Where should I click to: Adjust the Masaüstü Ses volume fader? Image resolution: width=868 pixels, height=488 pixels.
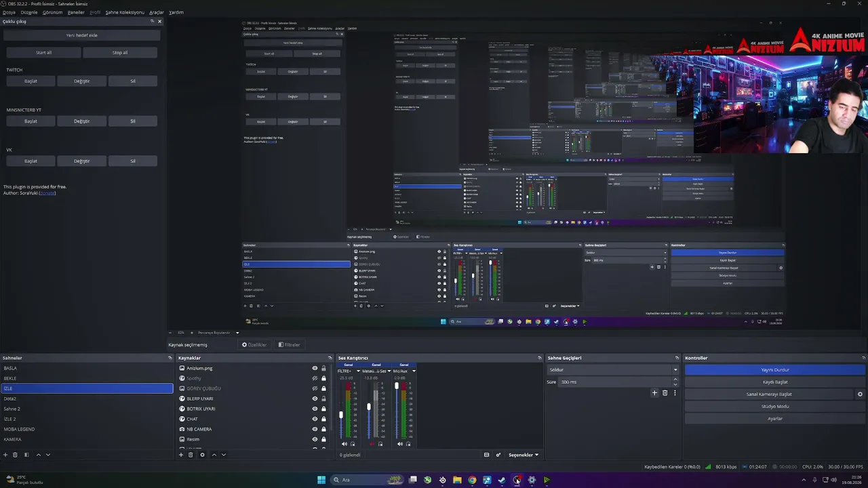(369, 407)
